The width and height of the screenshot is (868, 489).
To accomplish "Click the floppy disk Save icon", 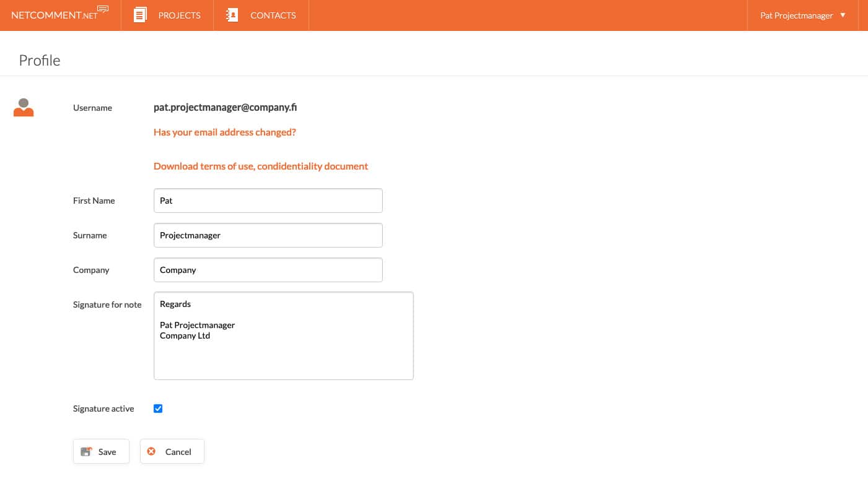I will point(86,452).
